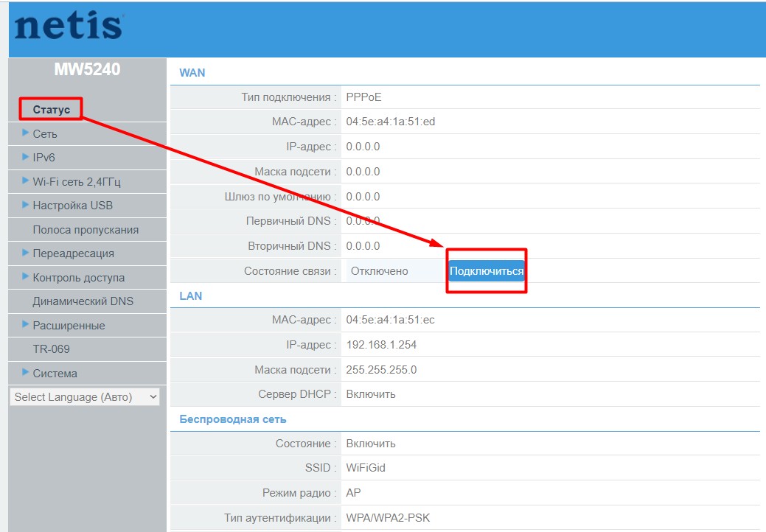Viewport: 766px width, 532px height.
Task: Open Расширенные menu item
Action: (69, 326)
